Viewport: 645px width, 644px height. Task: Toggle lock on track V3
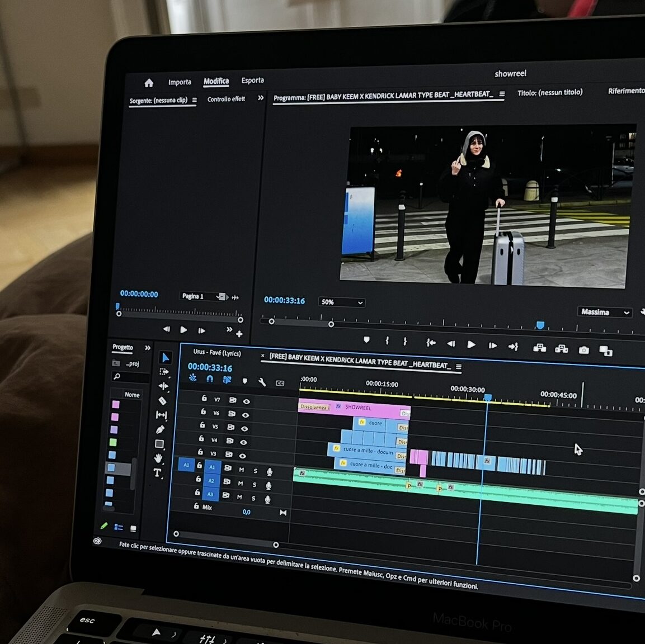pyautogui.click(x=200, y=452)
